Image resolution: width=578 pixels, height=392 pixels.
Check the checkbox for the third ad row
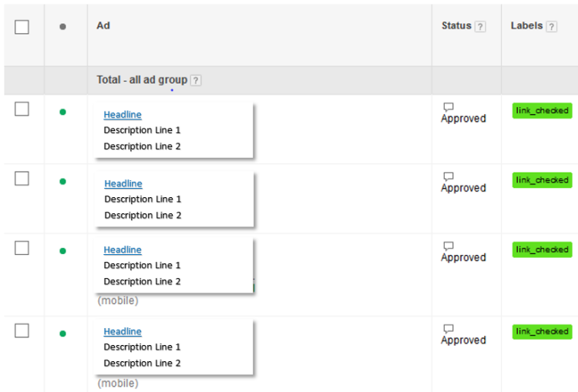point(22,248)
